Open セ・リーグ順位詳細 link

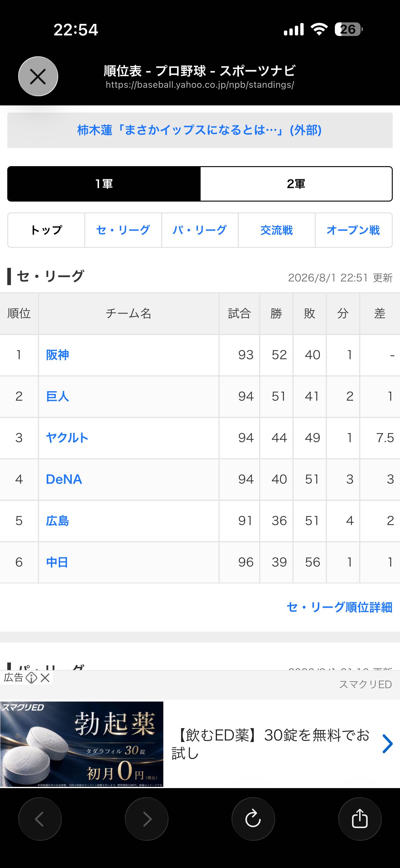[339, 607]
